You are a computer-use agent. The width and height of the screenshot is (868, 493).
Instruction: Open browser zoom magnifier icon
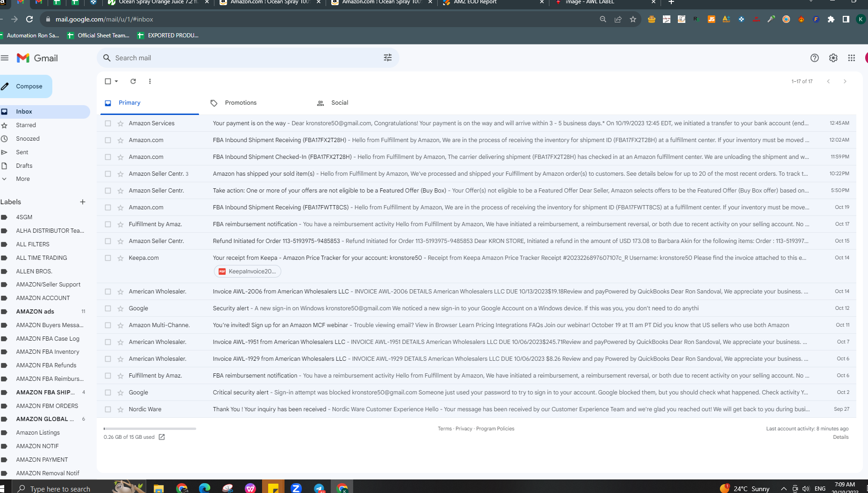click(603, 19)
